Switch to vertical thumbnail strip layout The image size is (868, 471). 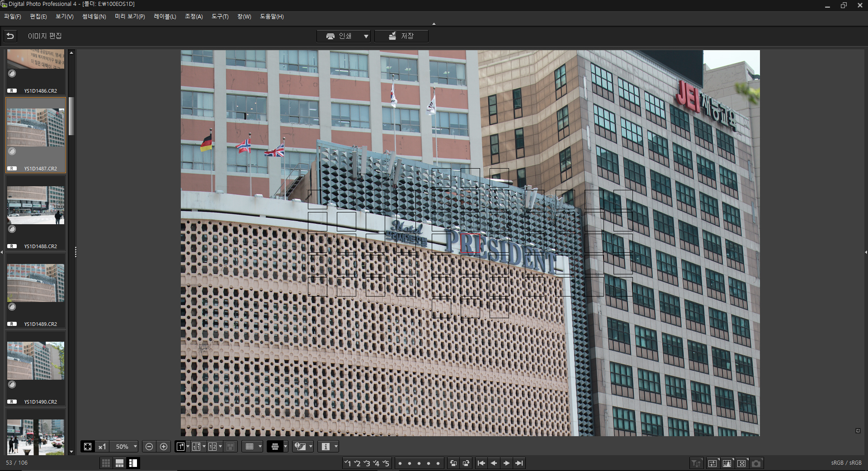coord(133,463)
